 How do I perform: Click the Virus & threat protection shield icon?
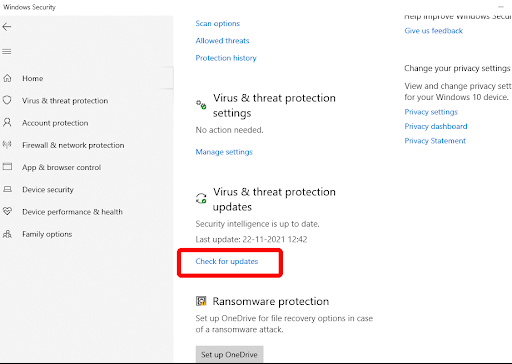[x=7, y=100]
